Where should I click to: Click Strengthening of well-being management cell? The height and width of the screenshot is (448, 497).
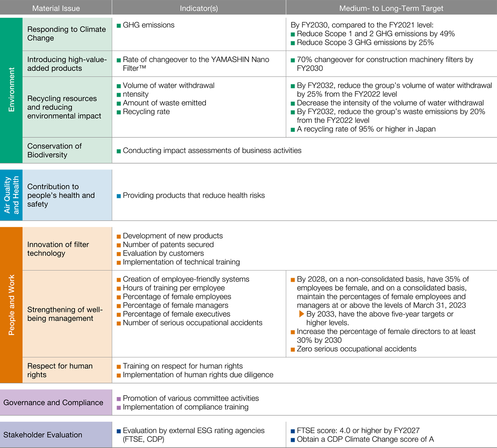(x=67, y=314)
